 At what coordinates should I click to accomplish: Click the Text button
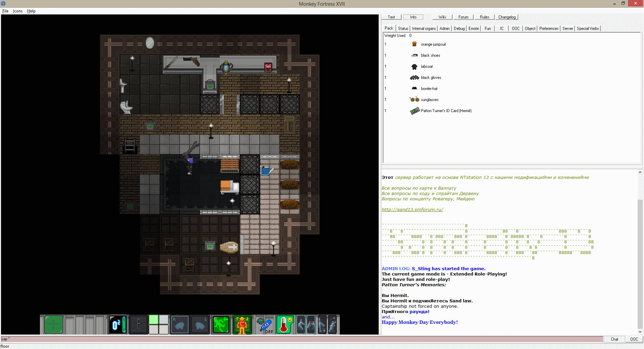391,17
